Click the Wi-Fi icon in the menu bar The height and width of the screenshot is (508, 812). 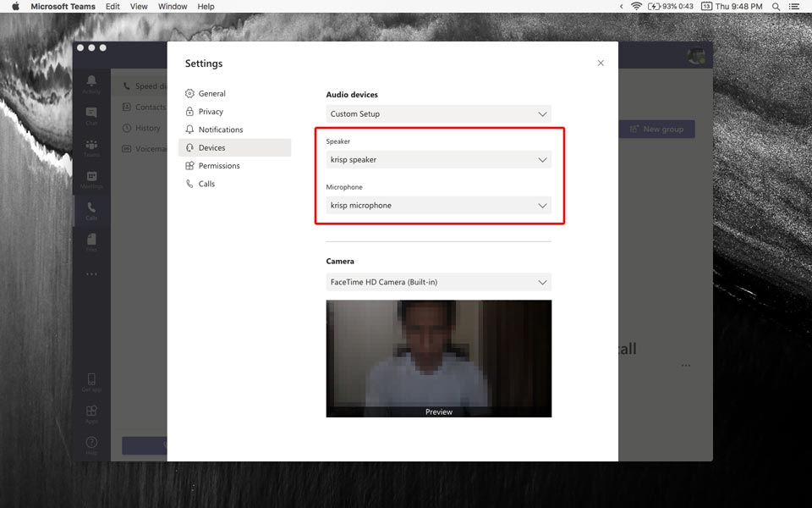click(x=636, y=6)
